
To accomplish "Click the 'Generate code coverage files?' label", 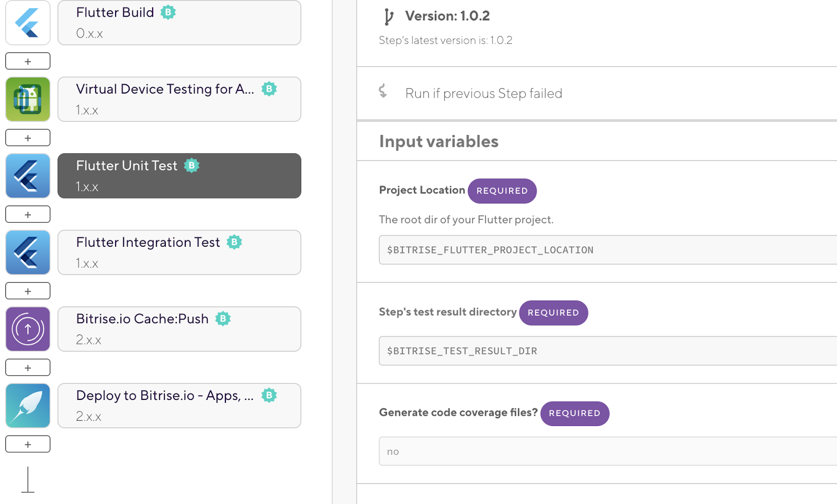I will (458, 413).
